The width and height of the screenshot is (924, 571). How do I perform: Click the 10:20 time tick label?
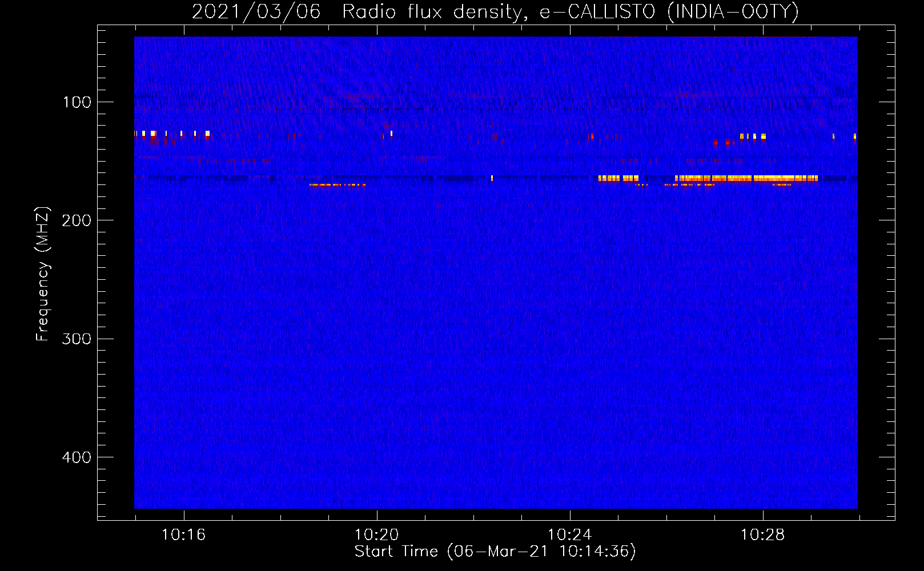[376, 535]
